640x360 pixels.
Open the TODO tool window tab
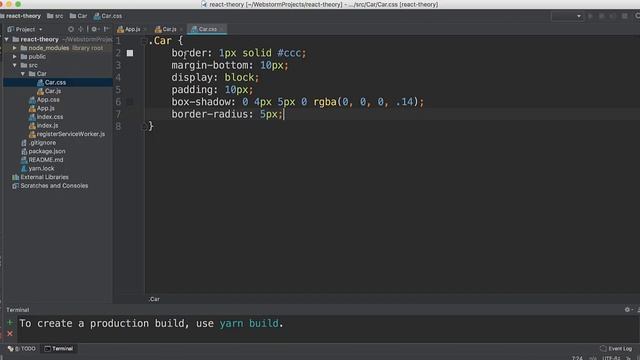coord(22,349)
